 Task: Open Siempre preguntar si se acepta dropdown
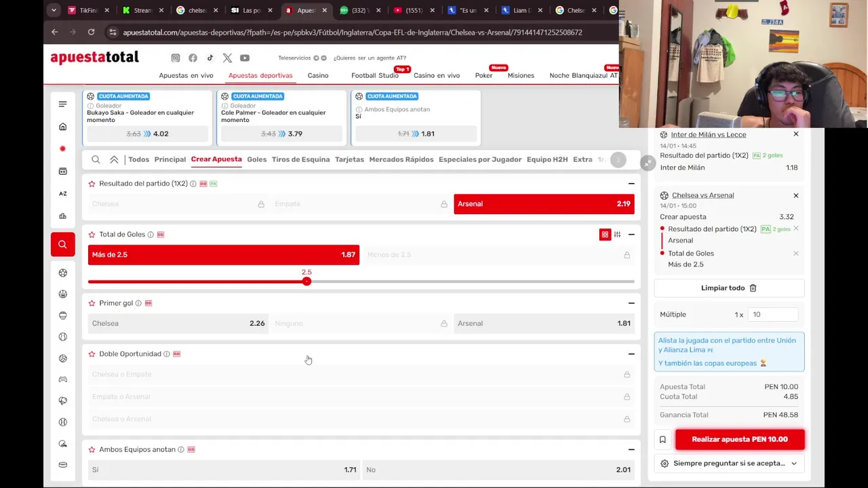pos(729,464)
